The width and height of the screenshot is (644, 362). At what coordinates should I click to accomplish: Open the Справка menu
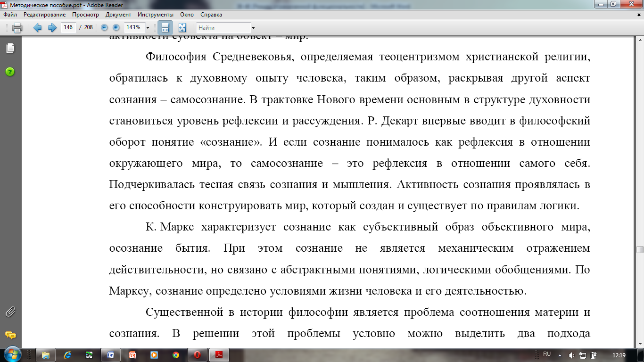pos(211,15)
